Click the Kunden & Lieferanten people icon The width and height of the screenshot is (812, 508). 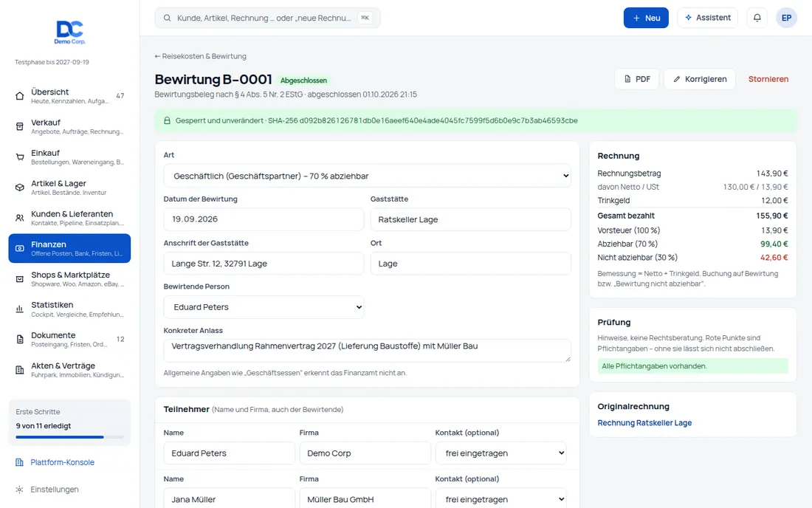(20, 218)
